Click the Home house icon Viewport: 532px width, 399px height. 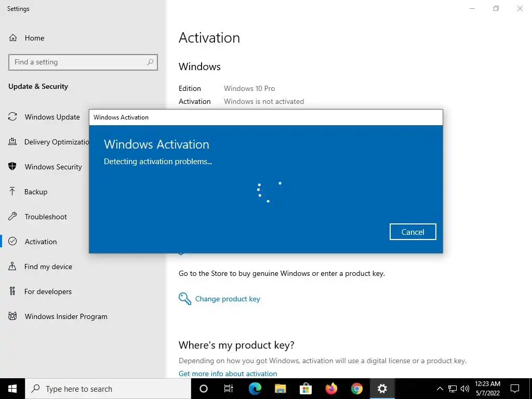(x=13, y=37)
